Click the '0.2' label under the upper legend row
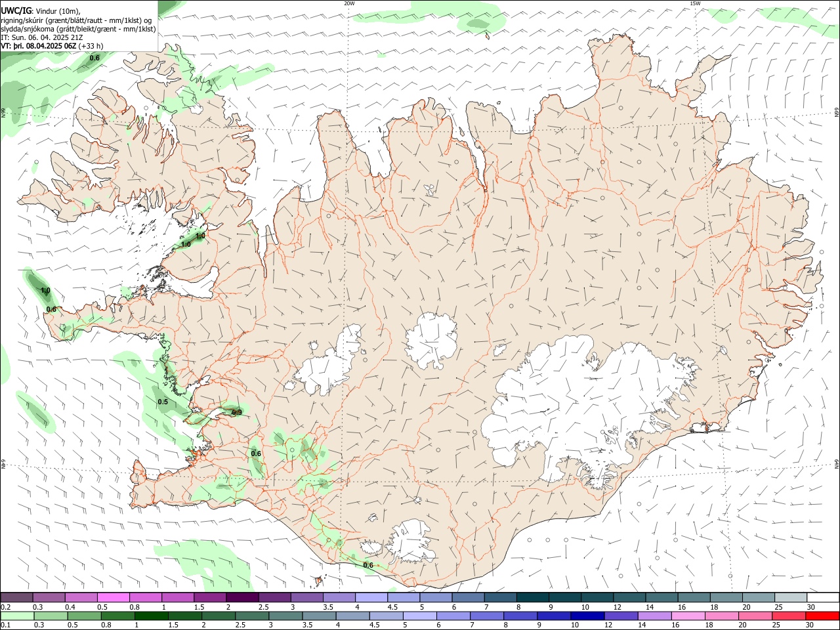Image resolution: width=840 pixels, height=630 pixels. click(6, 607)
